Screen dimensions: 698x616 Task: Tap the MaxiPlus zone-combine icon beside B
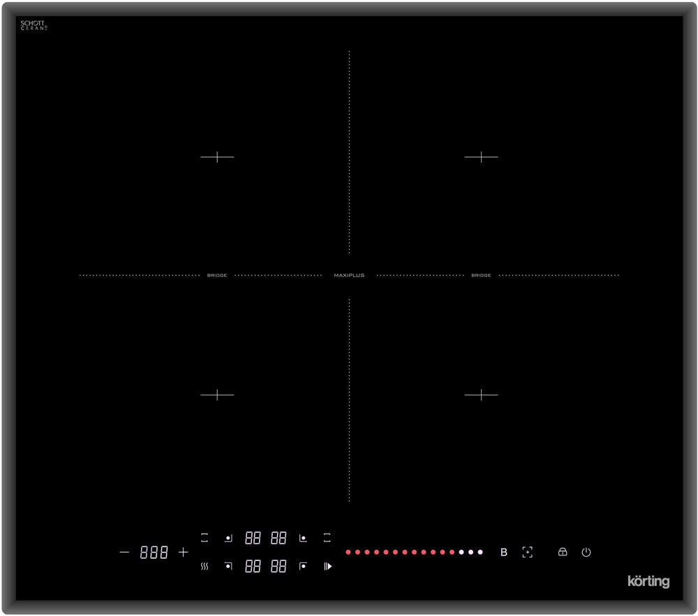527,552
